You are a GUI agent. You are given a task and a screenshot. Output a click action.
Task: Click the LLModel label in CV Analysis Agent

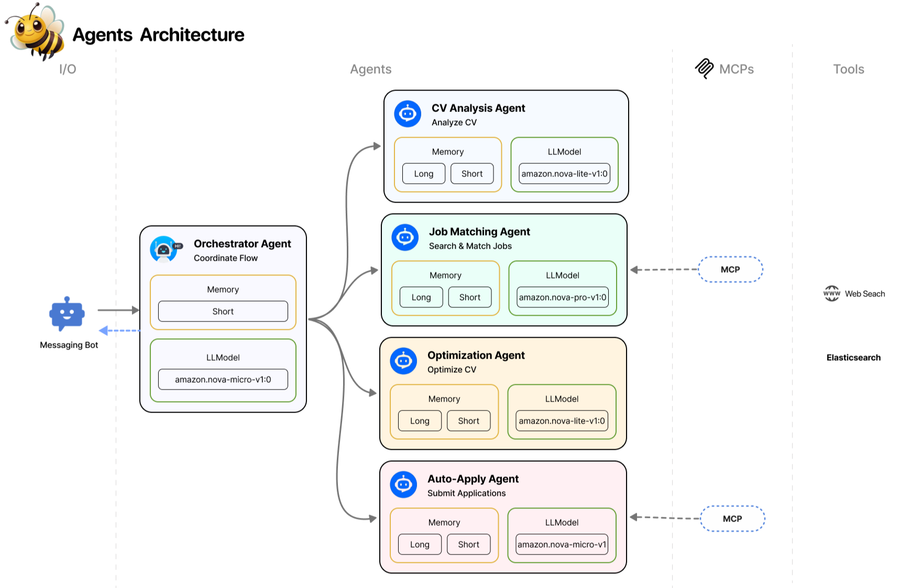coord(565,152)
